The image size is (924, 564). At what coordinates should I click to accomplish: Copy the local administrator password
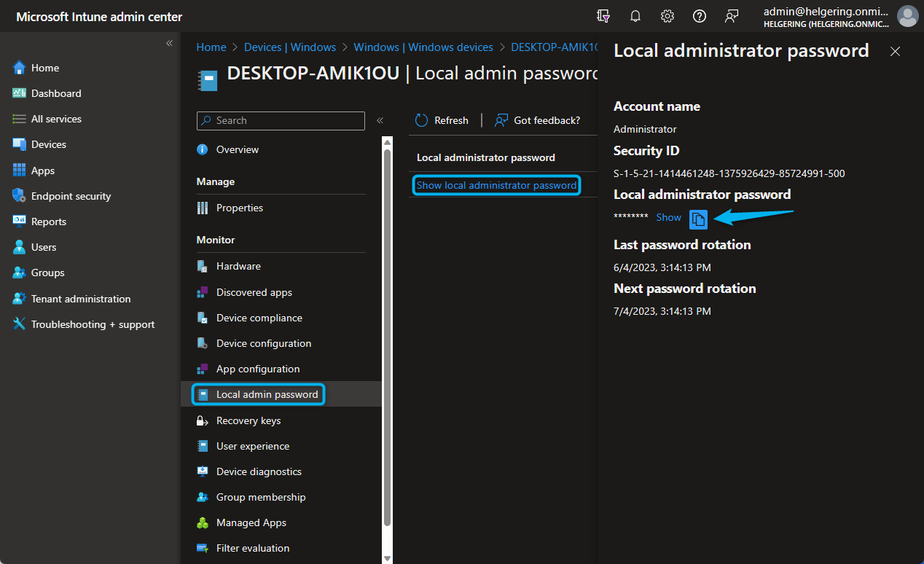[698, 219]
